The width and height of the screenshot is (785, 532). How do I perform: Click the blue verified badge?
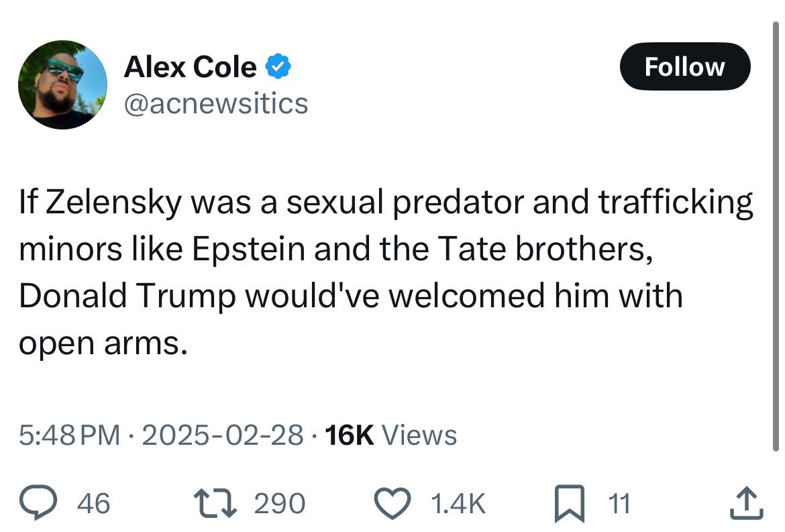pyautogui.click(x=278, y=66)
